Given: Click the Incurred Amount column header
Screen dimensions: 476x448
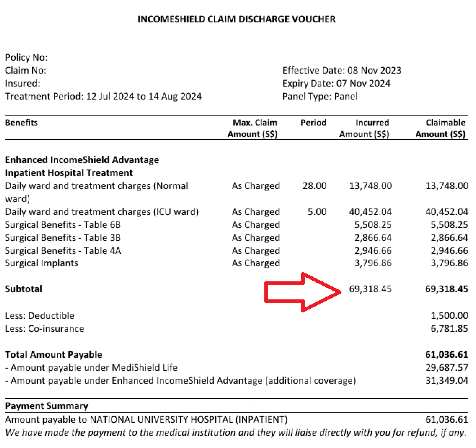Looking at the screenshot, I should [364, 128].
